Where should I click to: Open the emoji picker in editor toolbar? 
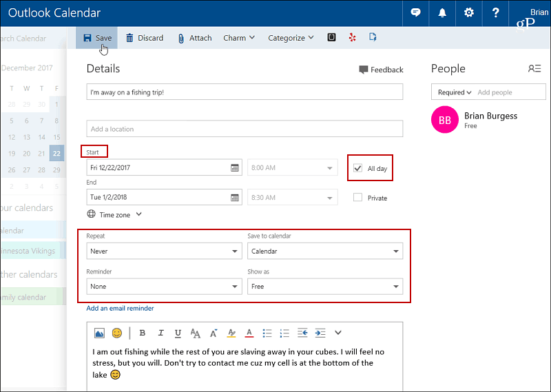pos(117,333)
